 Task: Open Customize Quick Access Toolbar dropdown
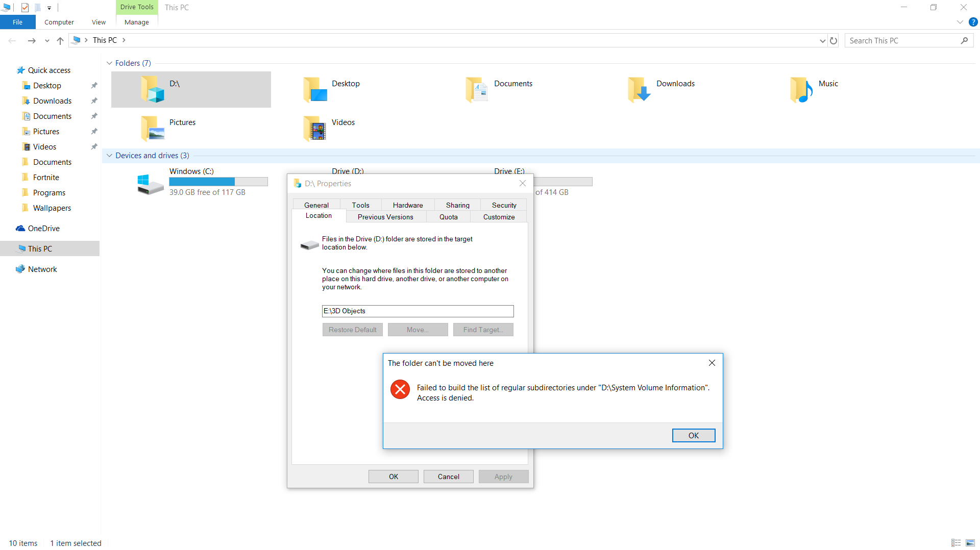click(49, 8)
